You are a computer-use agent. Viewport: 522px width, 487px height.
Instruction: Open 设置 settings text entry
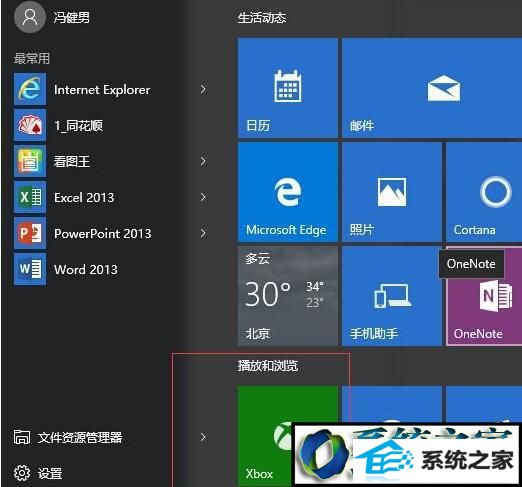tap(50, 473)
